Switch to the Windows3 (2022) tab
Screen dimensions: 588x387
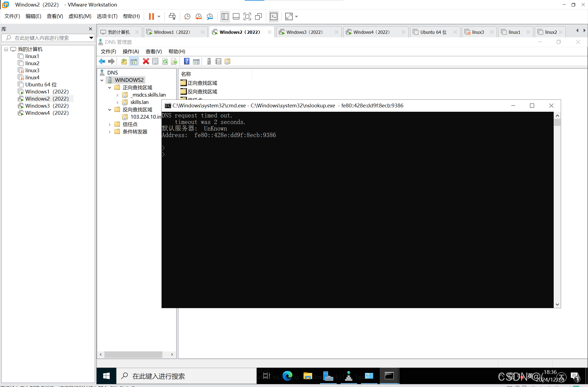[x=304, y=32]
